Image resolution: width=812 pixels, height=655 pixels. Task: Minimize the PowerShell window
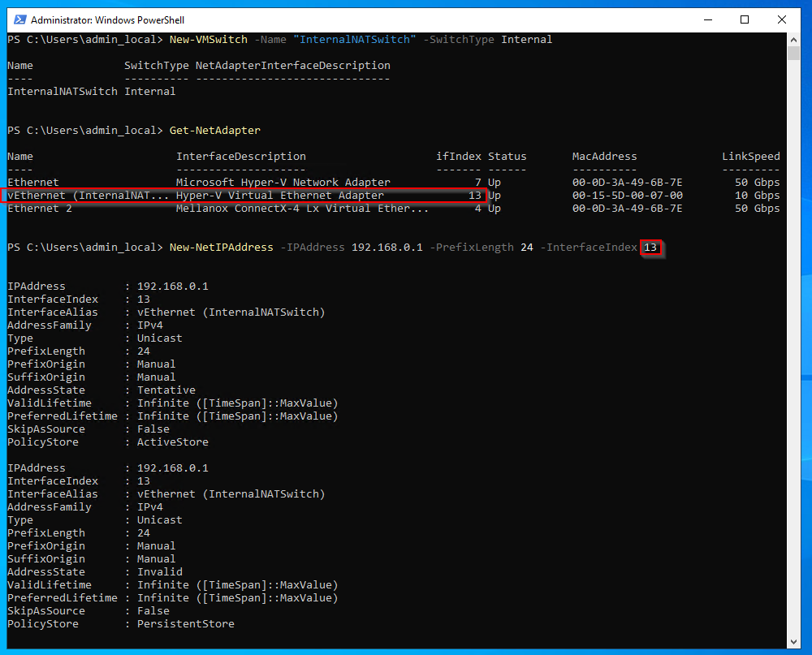click(x=708, y=19)
